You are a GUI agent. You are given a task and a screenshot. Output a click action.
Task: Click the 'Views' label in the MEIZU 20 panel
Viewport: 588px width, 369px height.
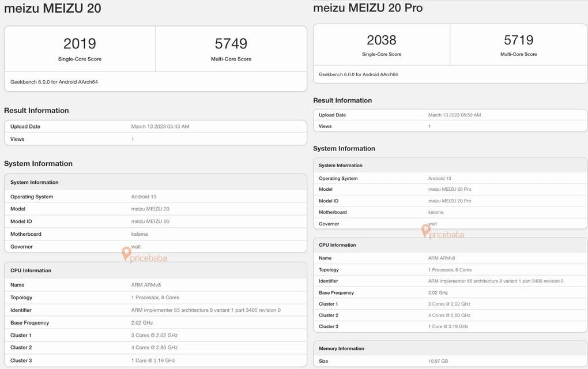(17, 139)
